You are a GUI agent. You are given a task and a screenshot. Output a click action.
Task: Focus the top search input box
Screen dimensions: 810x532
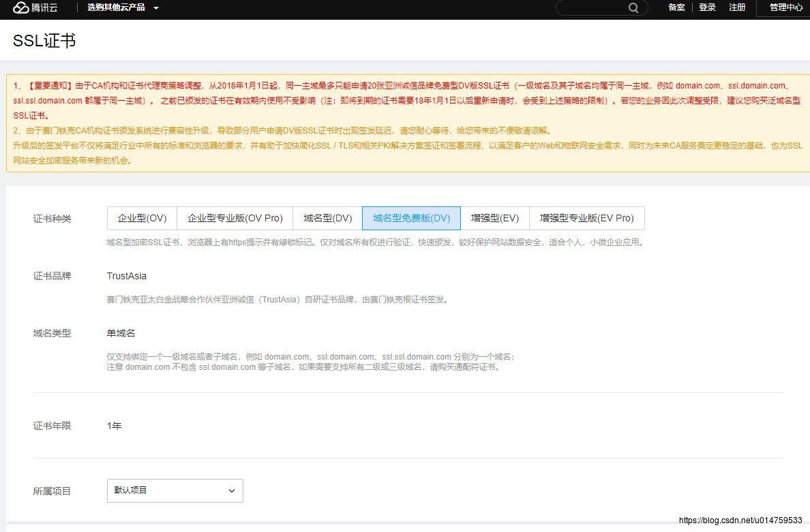[x=591, y=8]
